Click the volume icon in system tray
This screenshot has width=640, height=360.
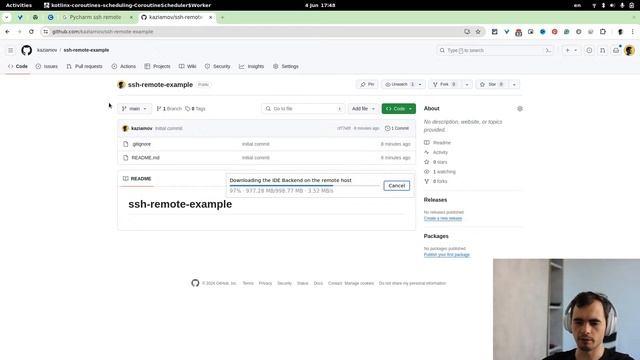612,5
